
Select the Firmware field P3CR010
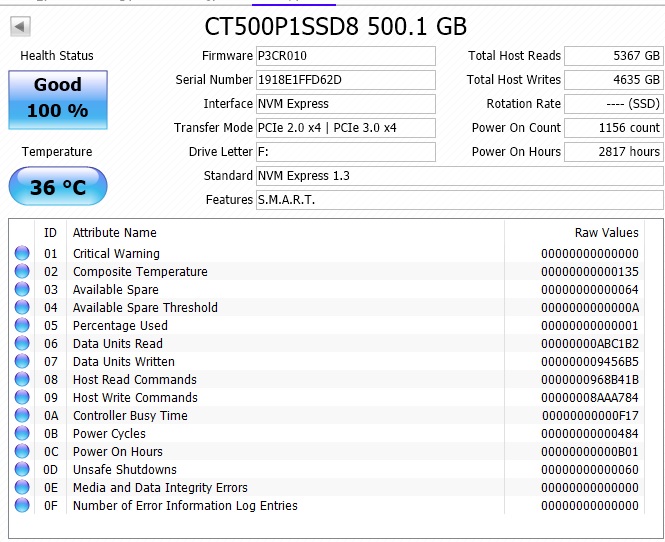coord(346,56)
